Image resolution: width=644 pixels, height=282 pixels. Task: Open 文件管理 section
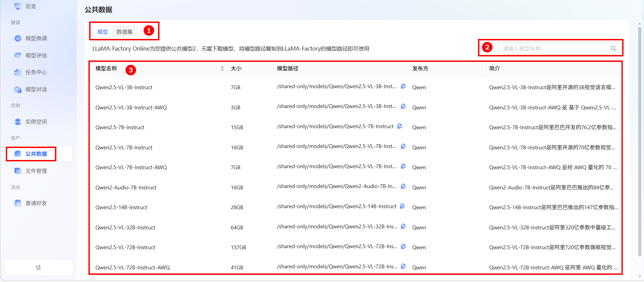coord(36,171)
